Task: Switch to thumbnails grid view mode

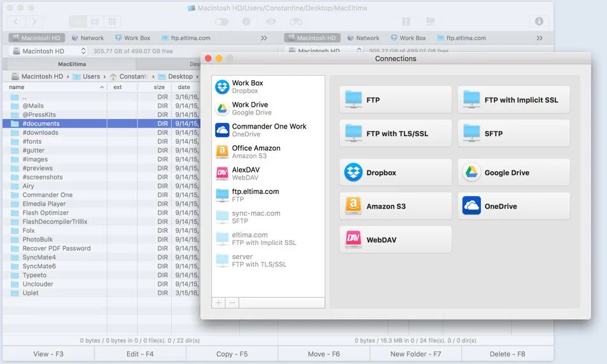Action: click(x=112, y=21)
